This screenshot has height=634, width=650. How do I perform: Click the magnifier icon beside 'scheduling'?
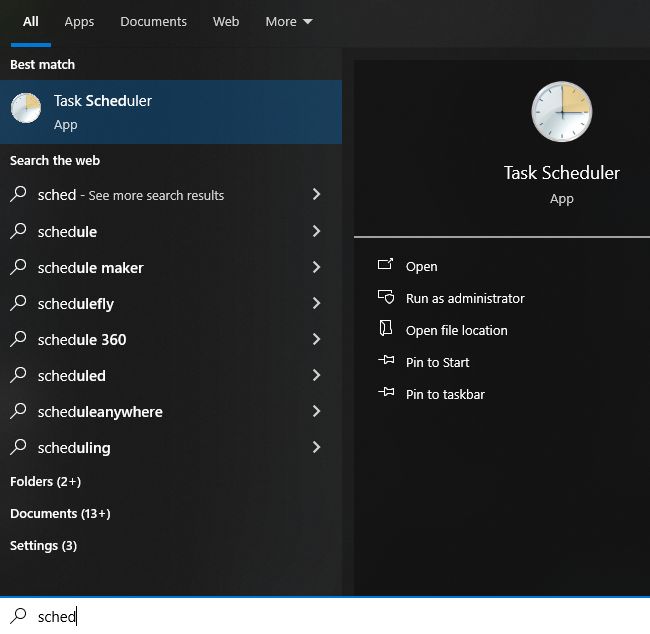pos(18,447)
